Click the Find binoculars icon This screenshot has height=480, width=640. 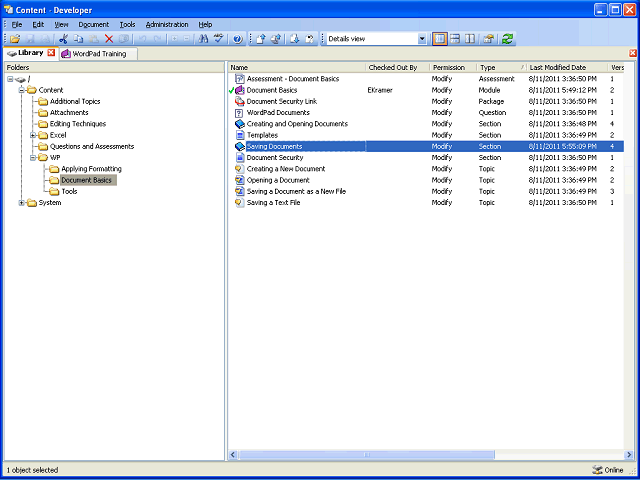(x=203, y=39)
